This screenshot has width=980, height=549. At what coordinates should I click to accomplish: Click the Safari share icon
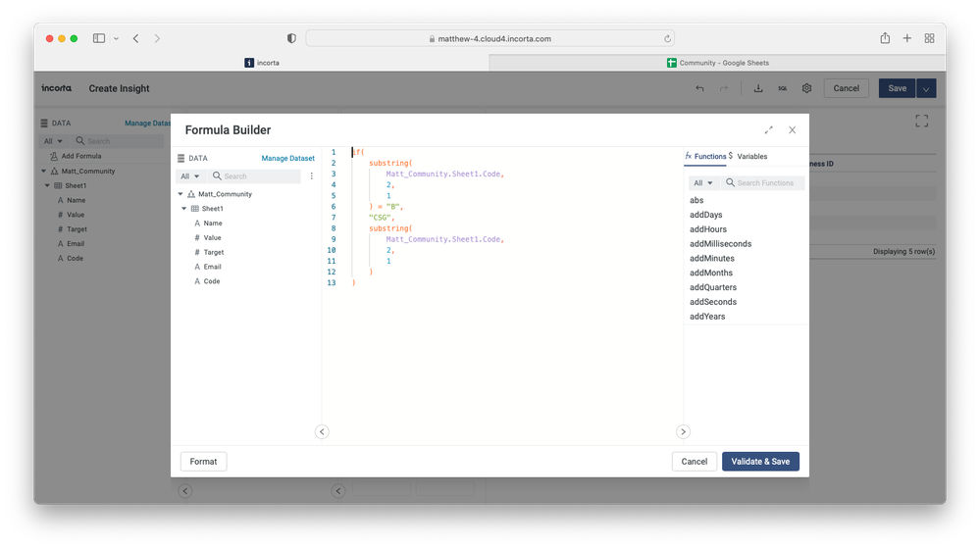coord(885,38)
